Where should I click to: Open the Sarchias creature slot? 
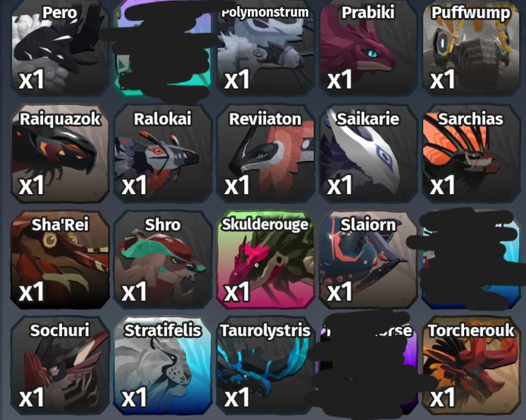click(x=471, y=153)
